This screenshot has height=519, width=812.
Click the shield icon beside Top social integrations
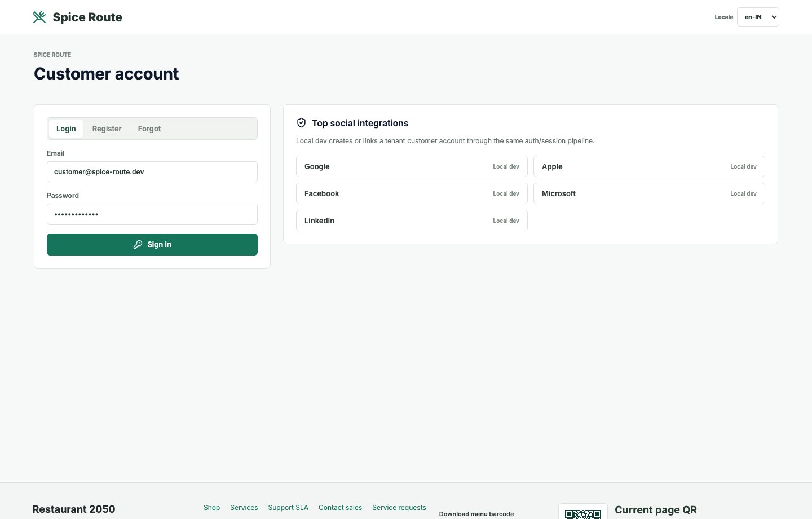pyautogui.click(x=301, y=123)
